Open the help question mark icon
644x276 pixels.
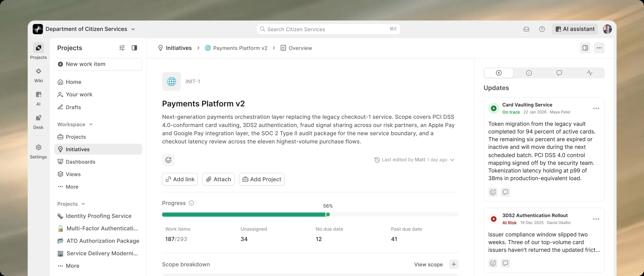click(x=542, y=29)
